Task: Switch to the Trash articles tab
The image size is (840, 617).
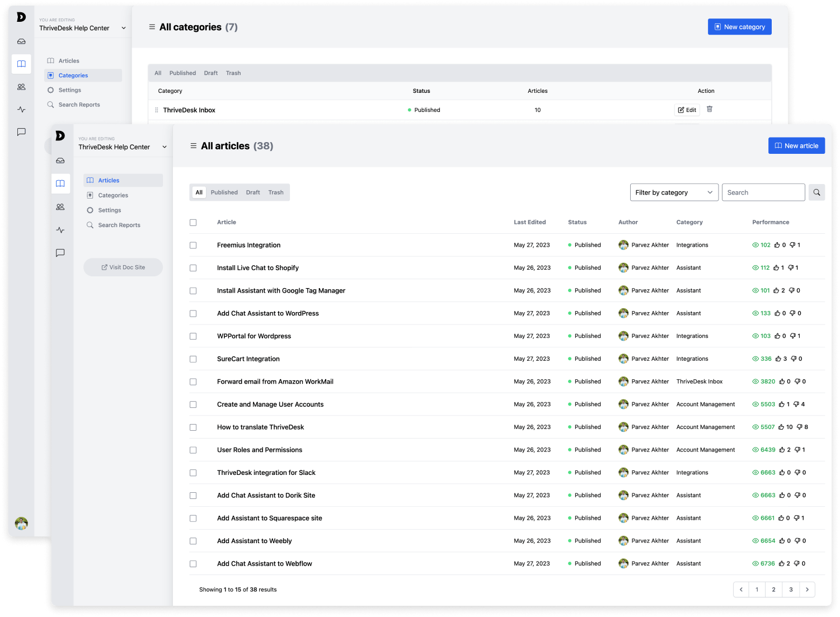Action: pyautogui.click(x=276, y=192)
